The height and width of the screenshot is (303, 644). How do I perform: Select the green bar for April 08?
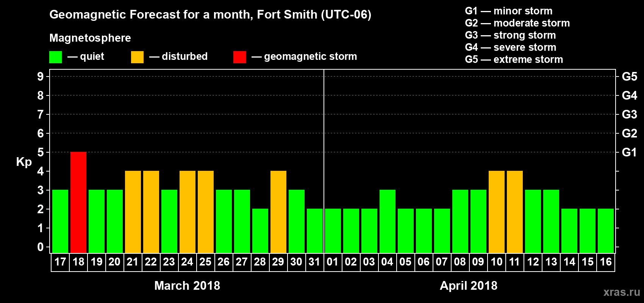(x=460, y=221)
